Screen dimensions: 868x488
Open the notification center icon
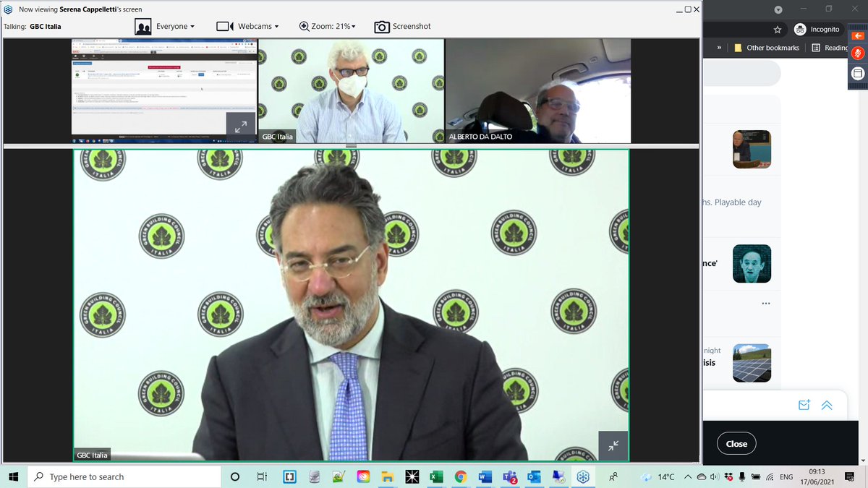(849, 476)
